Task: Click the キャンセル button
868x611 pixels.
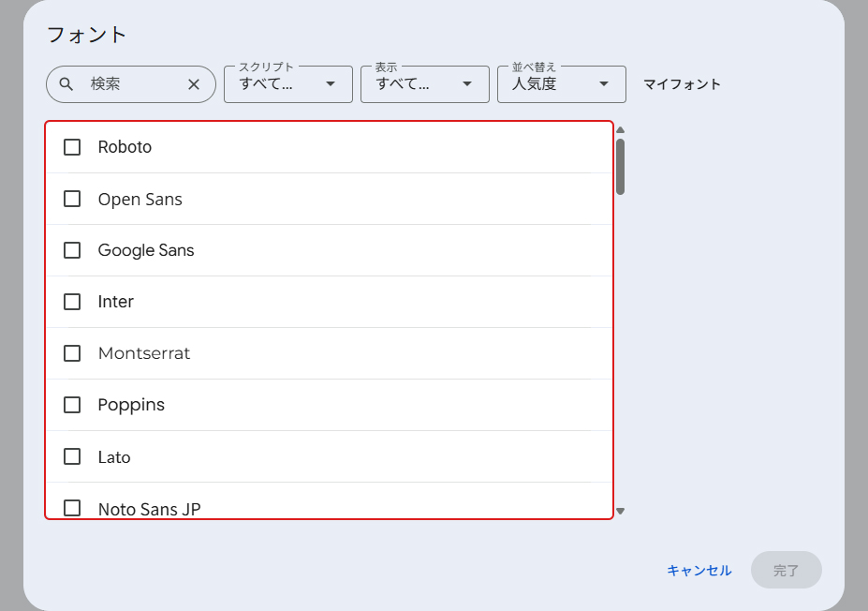Action: 699,570
